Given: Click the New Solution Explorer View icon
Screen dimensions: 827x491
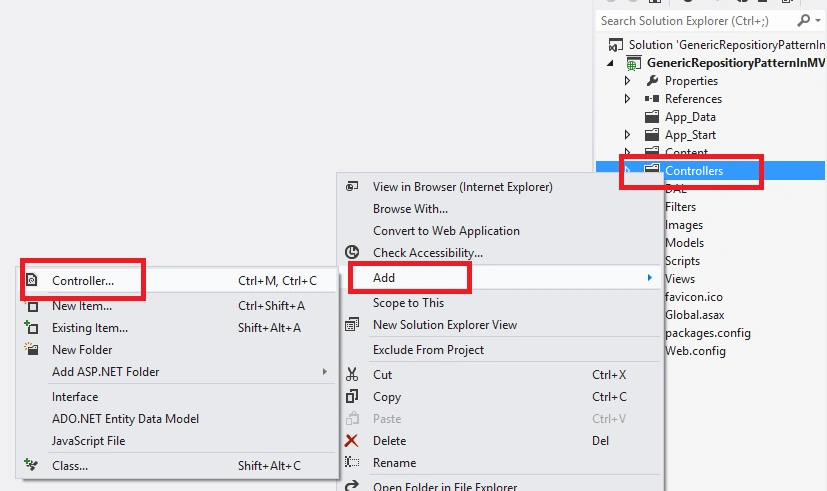Looking at the screenshot, I should click(x=352, y=324).
